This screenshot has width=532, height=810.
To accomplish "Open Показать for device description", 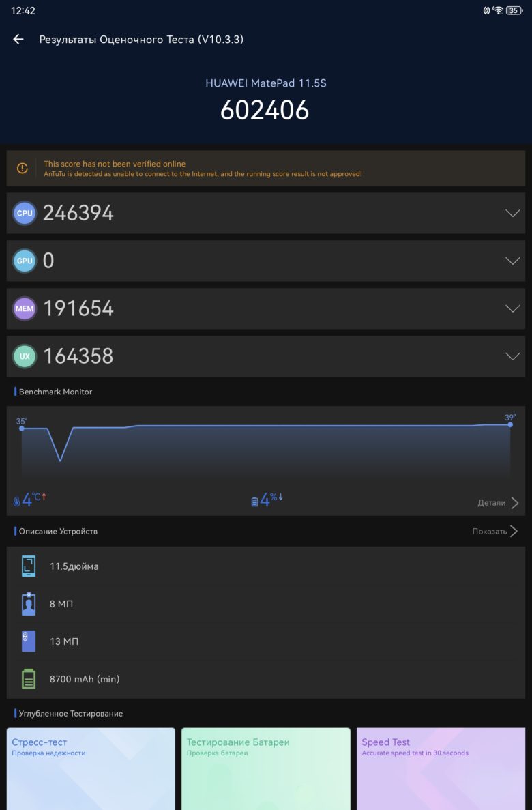I will [494, 531].
